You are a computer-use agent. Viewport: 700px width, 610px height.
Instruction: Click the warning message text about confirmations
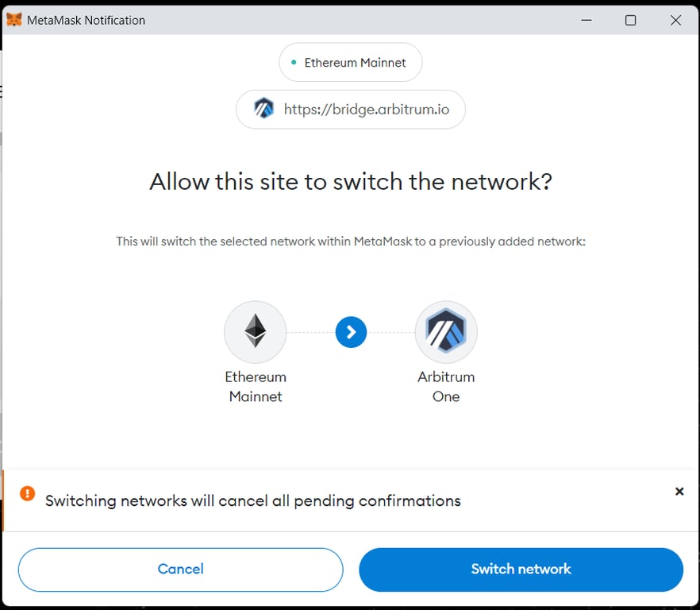tap(252, 500)
